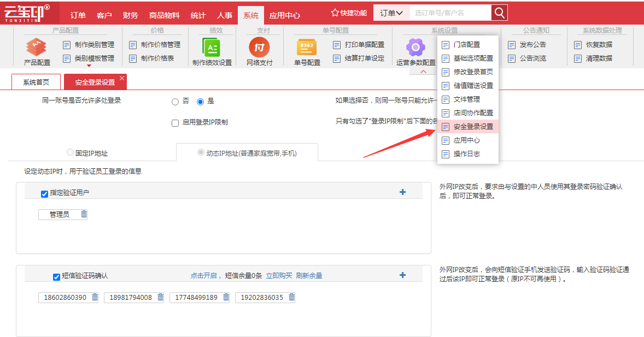Choose 店间协作配置 from dropdown menu

click(468, 113)
